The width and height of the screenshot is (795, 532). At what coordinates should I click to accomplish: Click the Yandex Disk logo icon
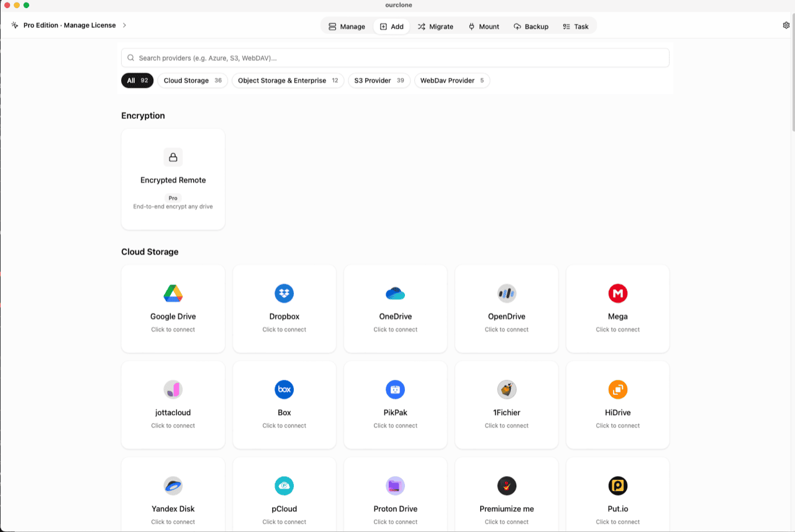[173, 485]
